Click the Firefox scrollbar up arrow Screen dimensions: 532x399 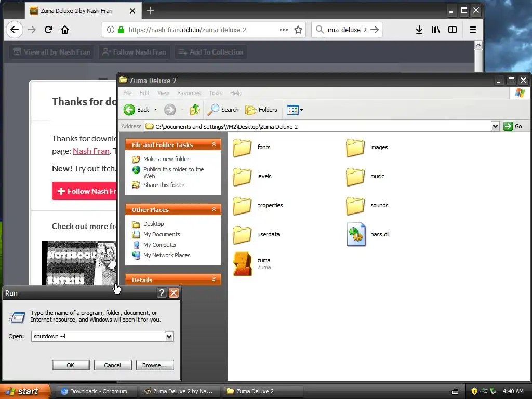(478, 45)
